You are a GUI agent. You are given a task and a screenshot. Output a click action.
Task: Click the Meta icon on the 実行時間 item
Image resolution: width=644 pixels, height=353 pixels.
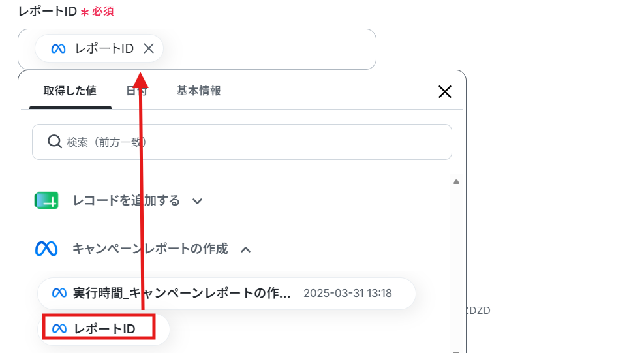59,293
